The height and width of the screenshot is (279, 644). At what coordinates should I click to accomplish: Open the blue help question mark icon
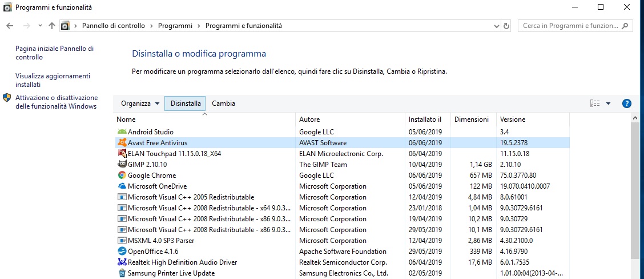[x=627, y=103]
